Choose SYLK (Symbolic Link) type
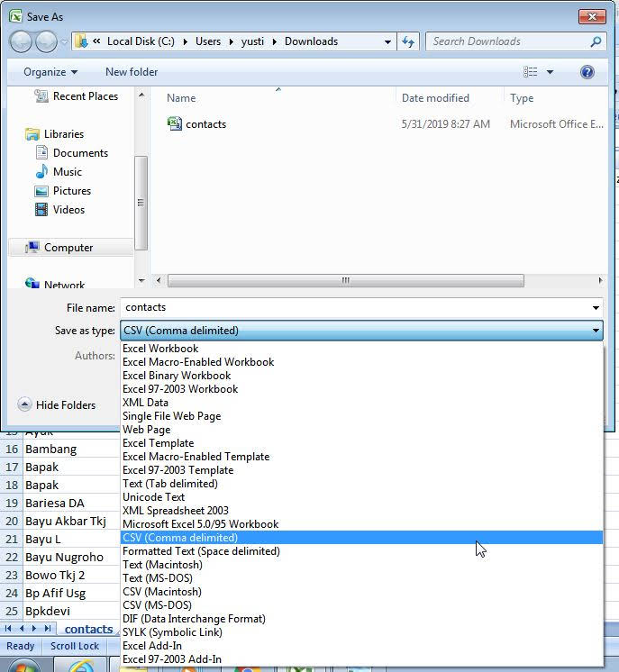 pyautogui.click(x=362, y=632)
